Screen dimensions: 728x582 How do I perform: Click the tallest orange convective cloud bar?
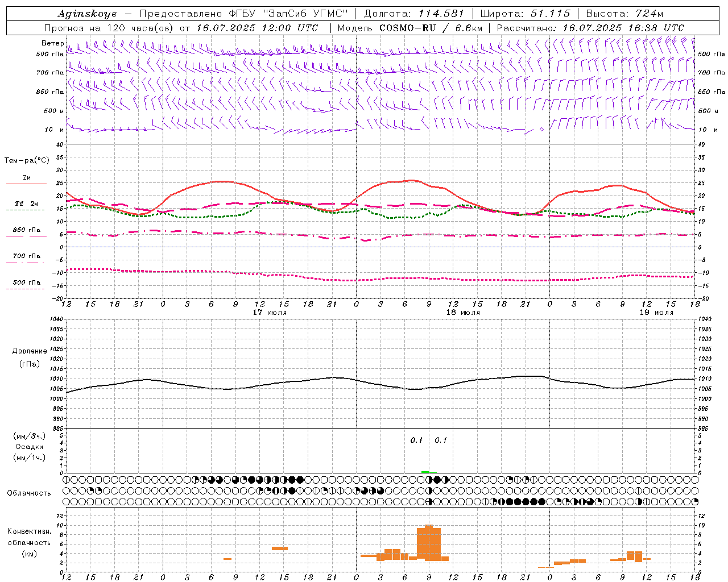(429, 543)
